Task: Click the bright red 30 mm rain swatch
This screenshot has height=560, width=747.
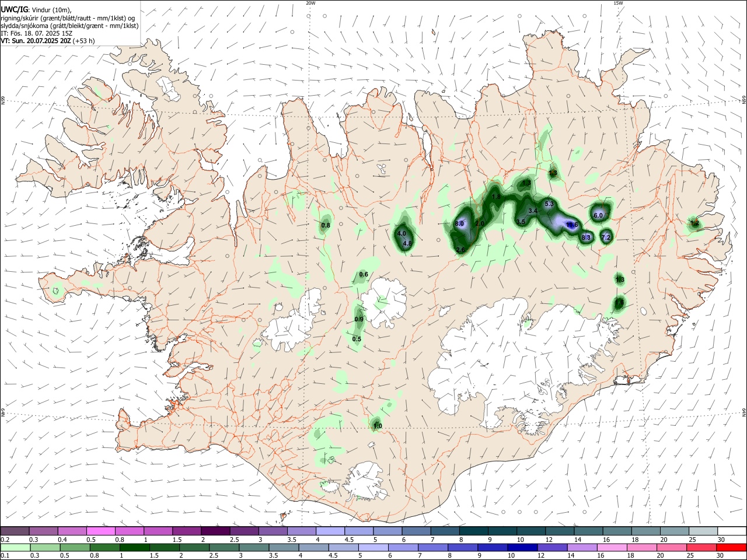Action: coord(731,547)
